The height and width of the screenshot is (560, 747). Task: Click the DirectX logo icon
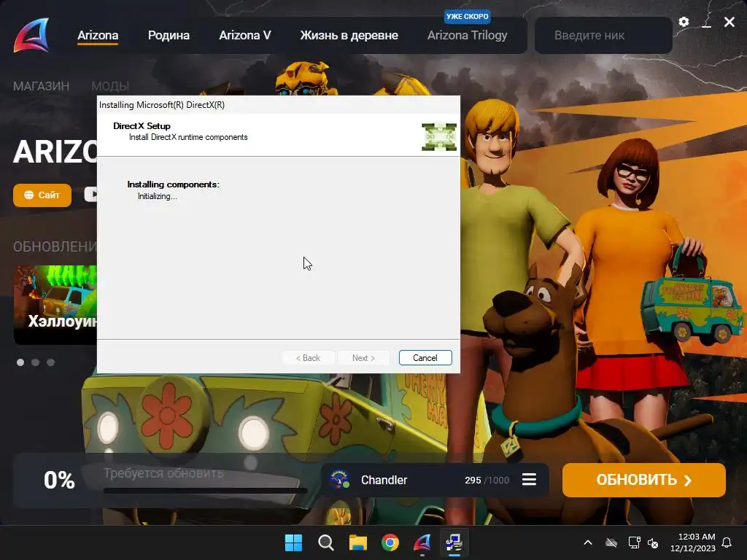[438, 136]
